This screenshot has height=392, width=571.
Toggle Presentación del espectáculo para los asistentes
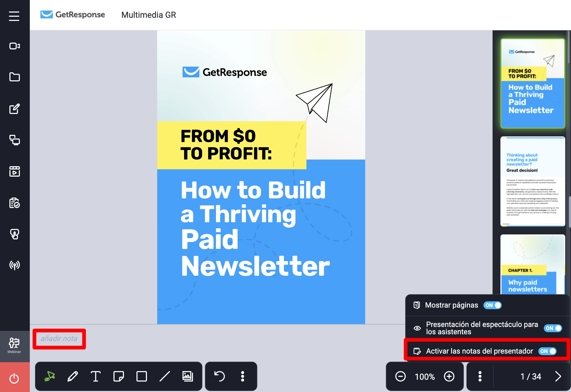pyautogui.click(x=553, y=328)
